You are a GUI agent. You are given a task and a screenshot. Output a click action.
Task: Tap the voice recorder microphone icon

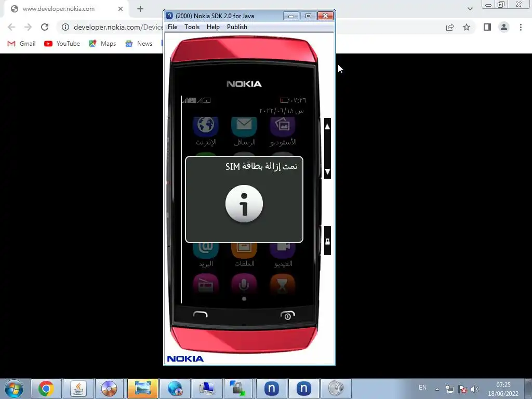[244, 284]
